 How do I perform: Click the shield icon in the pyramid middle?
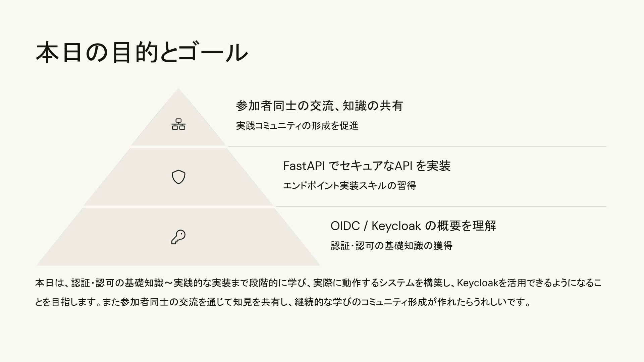coord(178,177)
